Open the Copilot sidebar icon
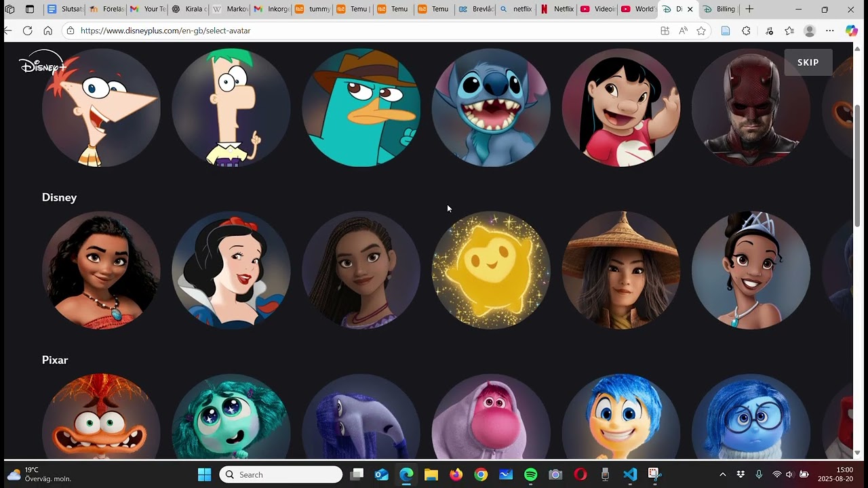 tap(852, 30)
